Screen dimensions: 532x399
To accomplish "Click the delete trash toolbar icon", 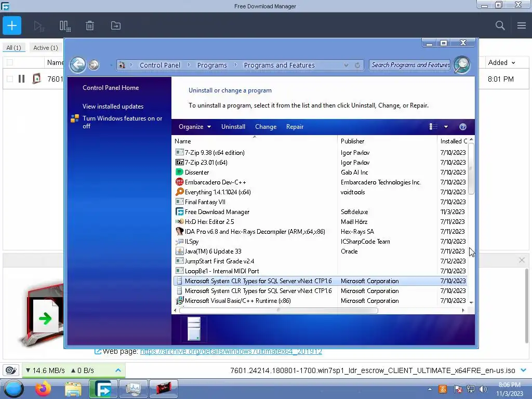I will coord(90,26).
